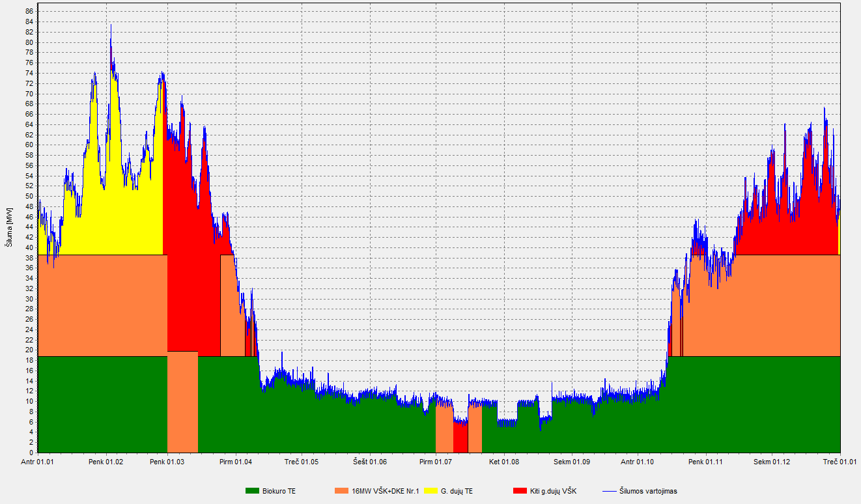Image resolution: width=861 pixels, height=504 pixels.
Task: Click the y-axis value 10
Action: pyautogui.click(x=29, y=401)
